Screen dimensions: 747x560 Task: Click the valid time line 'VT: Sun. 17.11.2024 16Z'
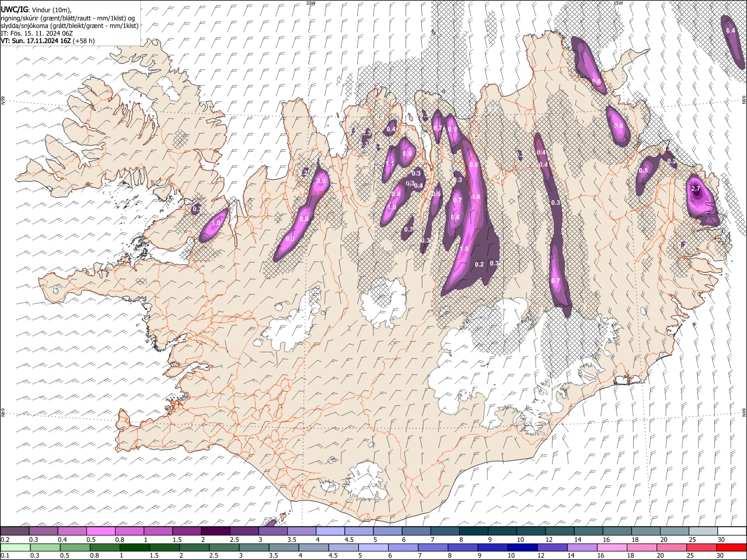click(36, 41)
